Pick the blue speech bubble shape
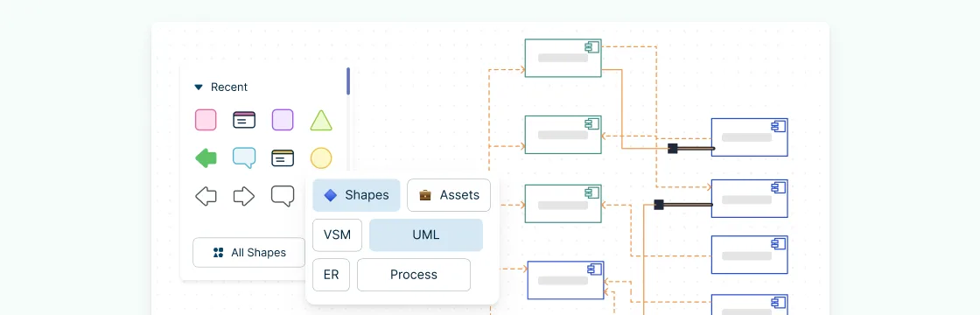980x315 pixels. coord(244,158)
